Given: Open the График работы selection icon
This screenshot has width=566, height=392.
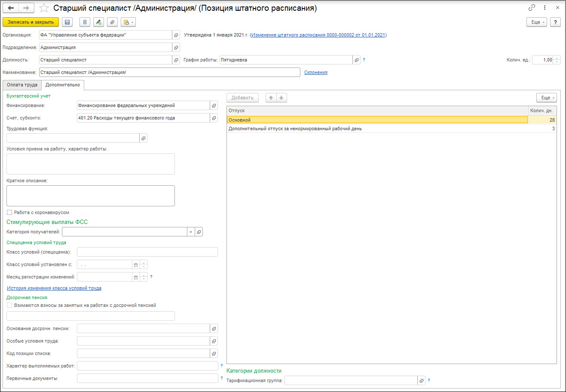Looking at the screenshot, I should pyautogui.click(x=357, y=60).
